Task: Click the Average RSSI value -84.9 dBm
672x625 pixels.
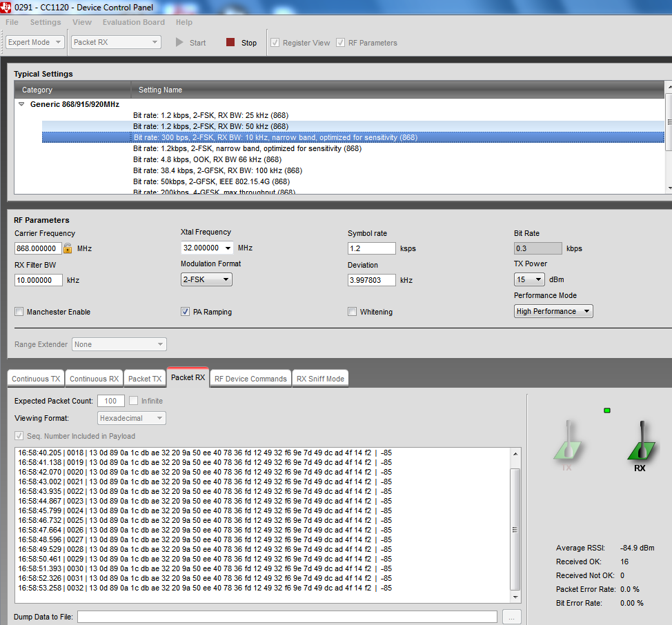Action: click(637, 548)
